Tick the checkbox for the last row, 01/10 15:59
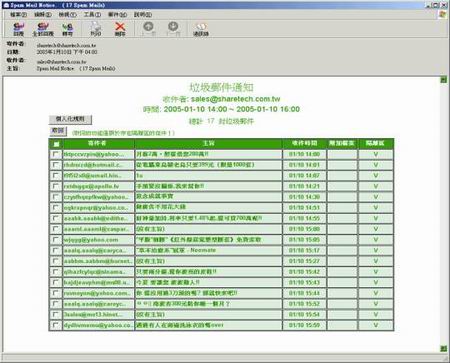This screenshot has height=363, width=450. coord(56,325)
